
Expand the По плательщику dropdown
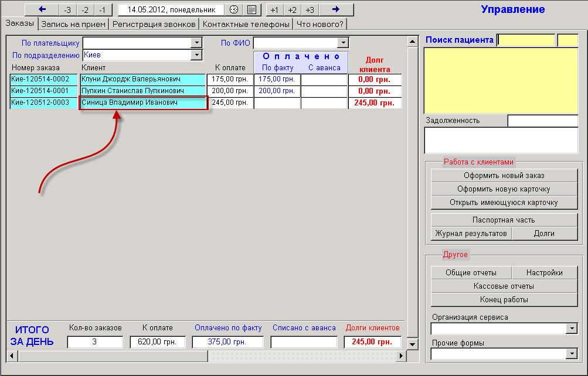tap(196, 43)
